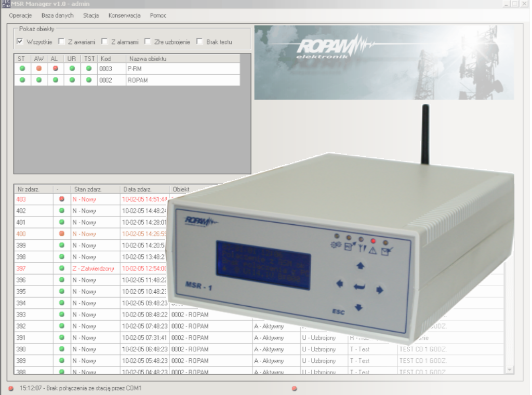Viewport: 532px width, 395px height.
Task: Sort objects by ST column header
Action: [x=22, y=59]
